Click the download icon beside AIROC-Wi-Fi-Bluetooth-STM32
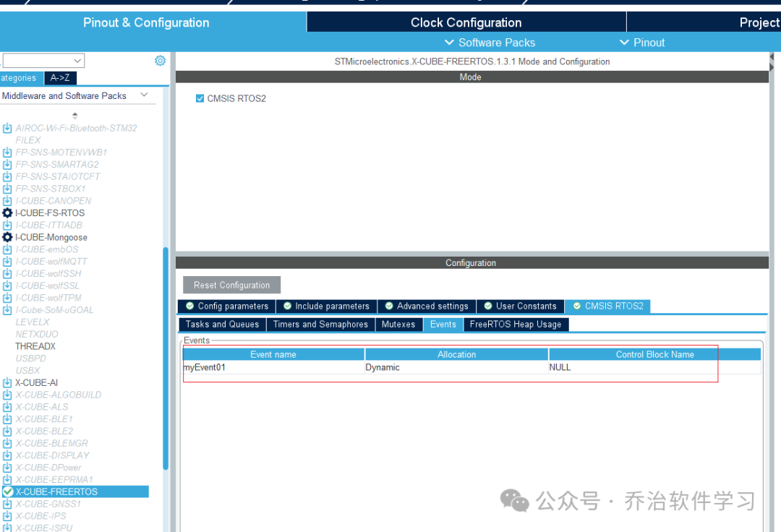 pos(7,129)
